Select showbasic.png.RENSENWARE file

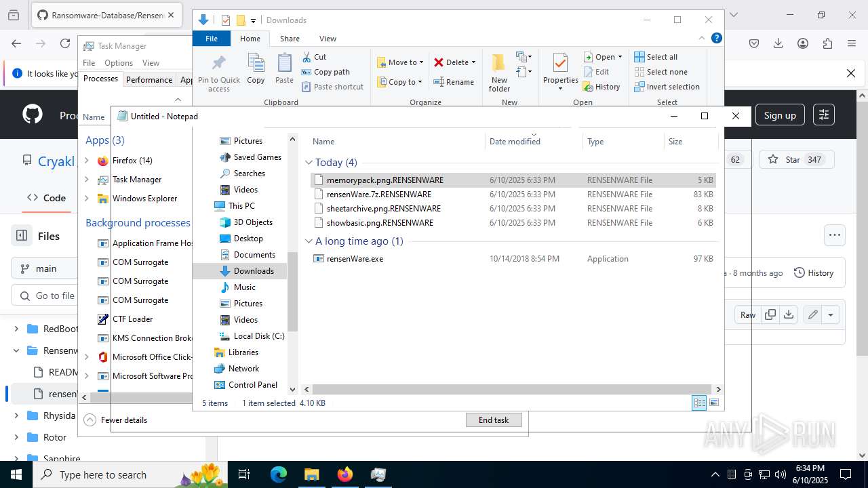[x=380, y=223]
